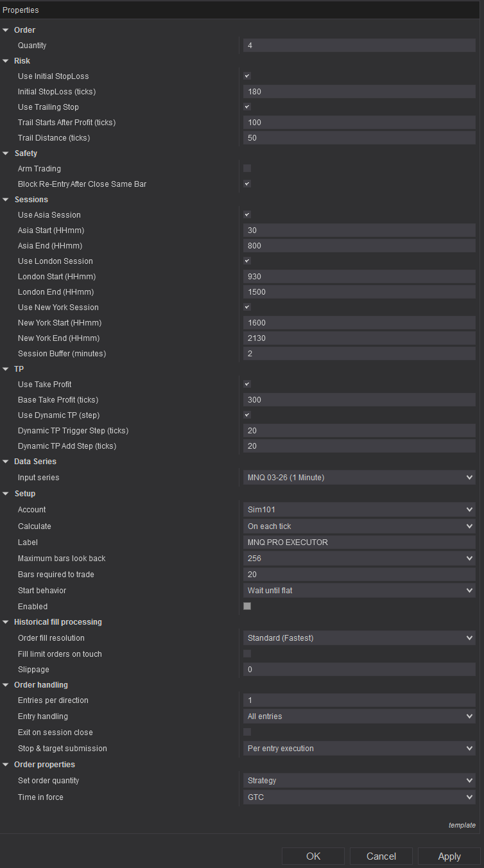484x868 pixels.
Task: Open the Calculate mode dropdown
Action: click(x=359, y=526)
